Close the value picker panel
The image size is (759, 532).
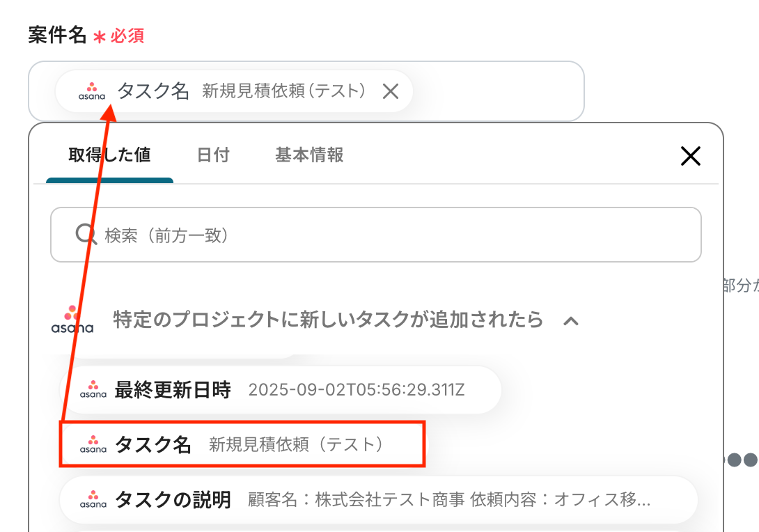tap(690, 156)
